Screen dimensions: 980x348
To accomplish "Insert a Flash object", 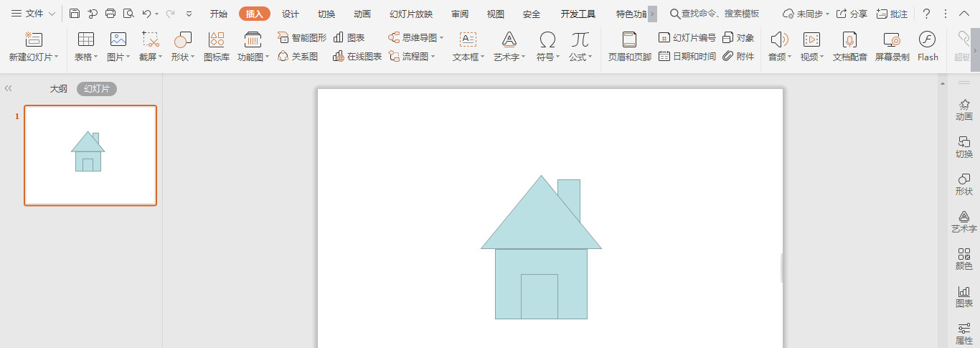I will 928,47.
